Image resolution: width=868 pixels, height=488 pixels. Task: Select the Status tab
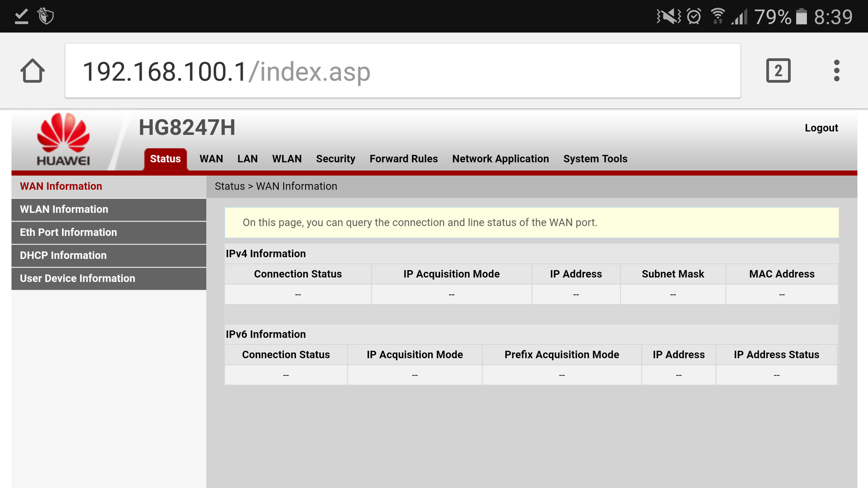tap(165, 159)
